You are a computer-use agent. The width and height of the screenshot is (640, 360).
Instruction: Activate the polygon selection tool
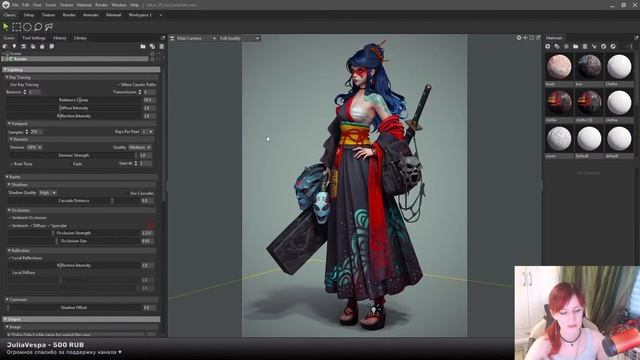pos(49,27)
